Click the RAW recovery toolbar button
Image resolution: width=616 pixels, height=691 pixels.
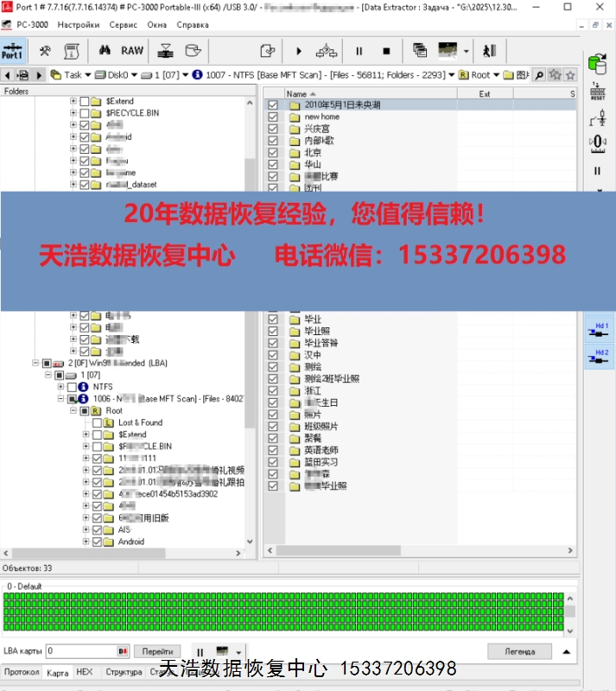(132, 51)
